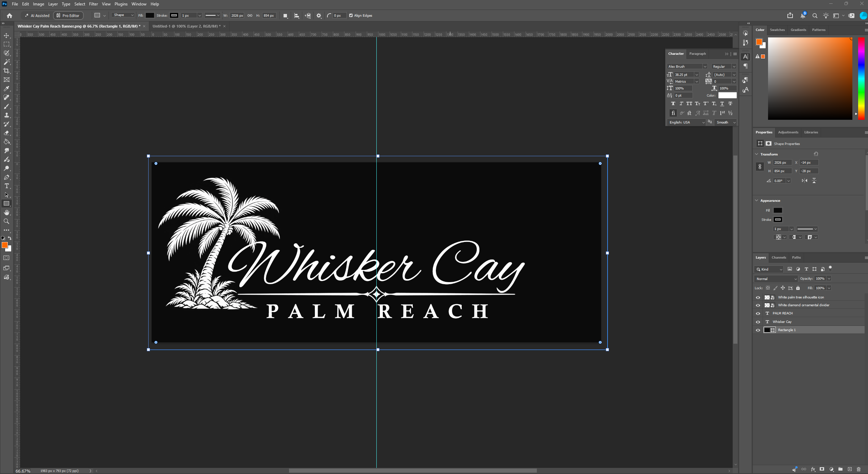Viewport: 868px width, 474px height.
Task: Hide the Rectangle 1 layer
Action: (758, 330)
